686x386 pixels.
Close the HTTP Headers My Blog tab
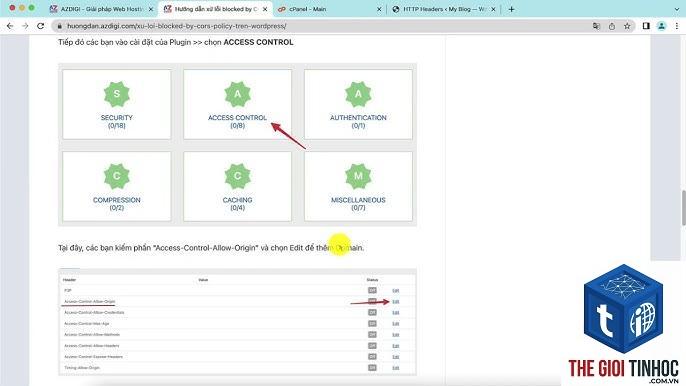(x=494, y=9)
